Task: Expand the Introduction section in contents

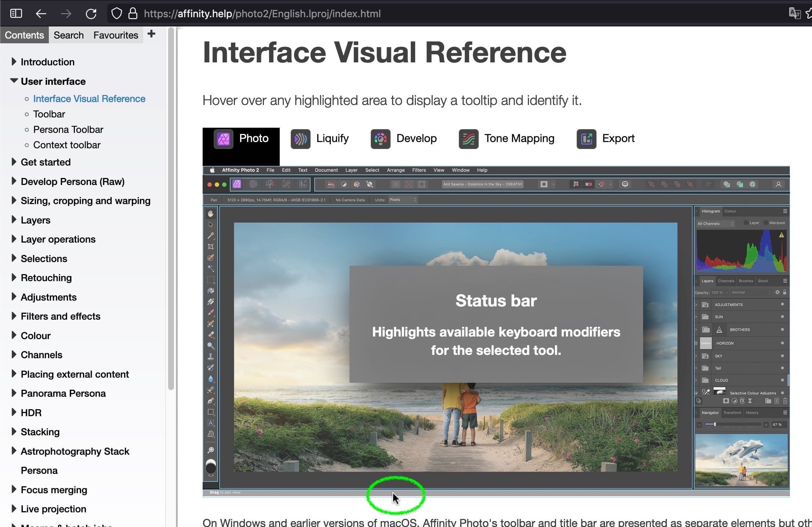Action: tap(14, 61)
